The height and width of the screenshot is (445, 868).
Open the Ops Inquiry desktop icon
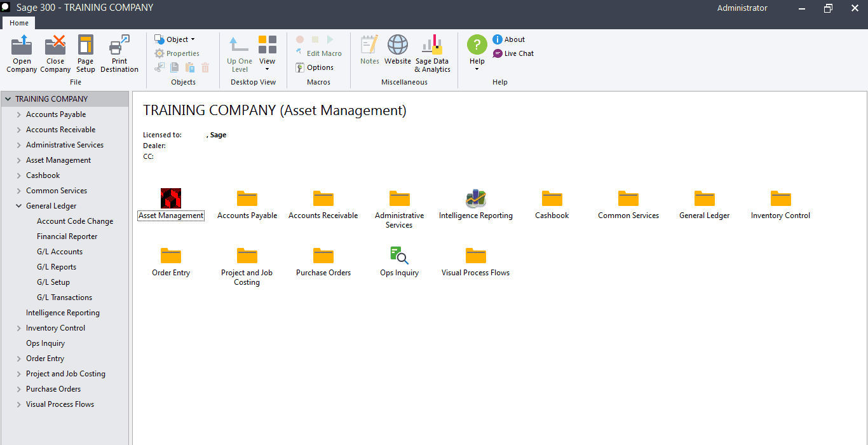pyautogui.click(x=400, y=256)
